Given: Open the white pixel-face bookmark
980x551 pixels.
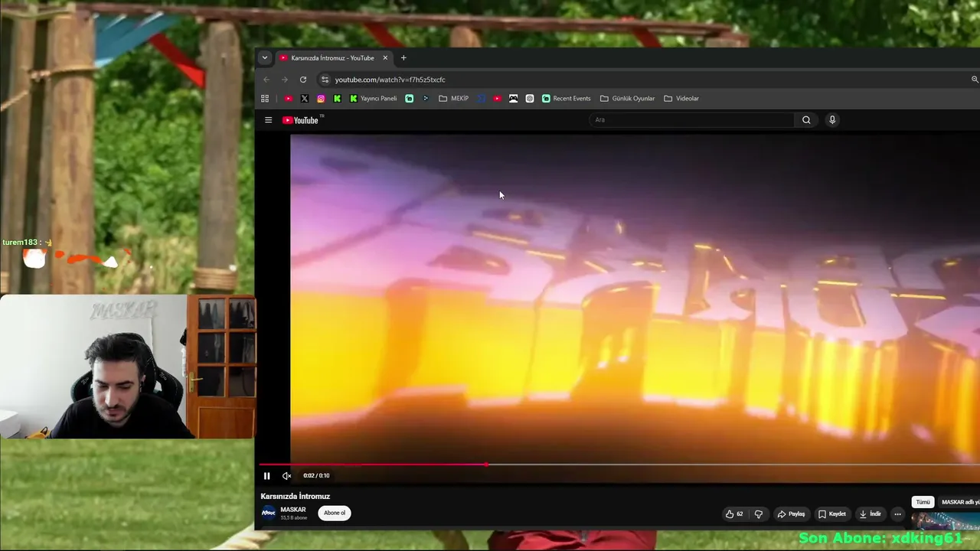Looking at the screenshot, I should click(514, 99).
